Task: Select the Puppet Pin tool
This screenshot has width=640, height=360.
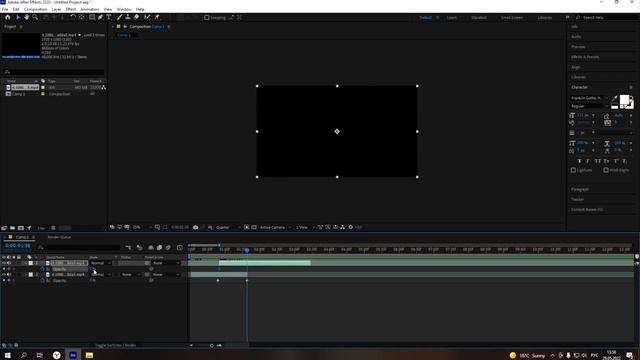Action: (157, 17)
